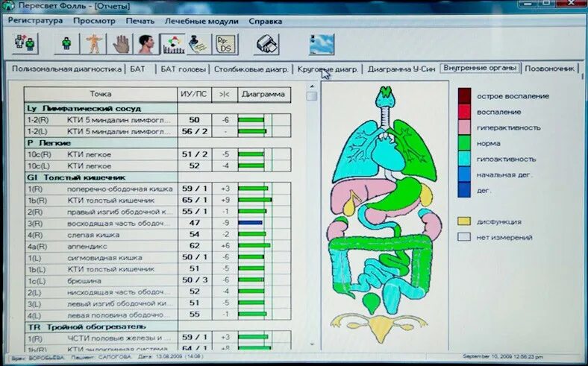The width and height of the screenshot is (588, 366).
Task: Open the human body diagram icon
Action: [93, 43]
